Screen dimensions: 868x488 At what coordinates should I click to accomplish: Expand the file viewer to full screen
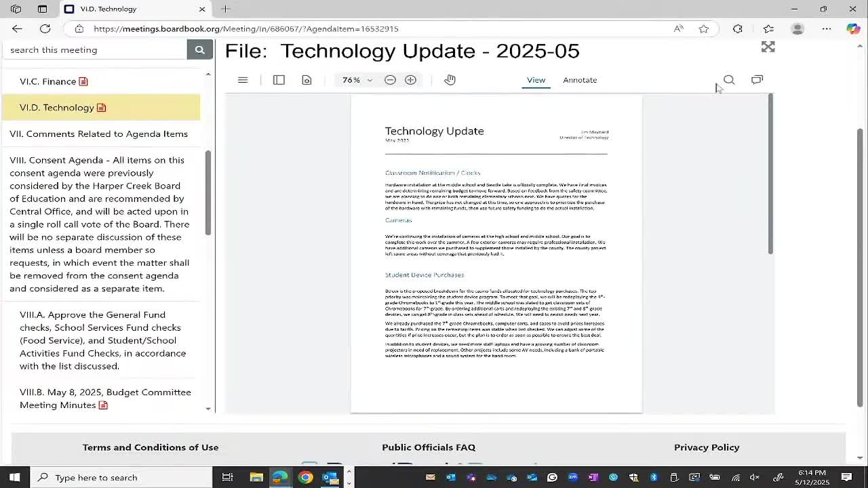point(768,47)
